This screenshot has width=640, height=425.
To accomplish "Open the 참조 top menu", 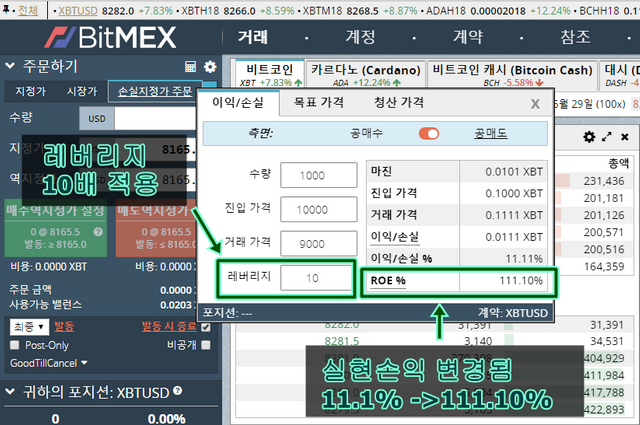I will (575, 37).
